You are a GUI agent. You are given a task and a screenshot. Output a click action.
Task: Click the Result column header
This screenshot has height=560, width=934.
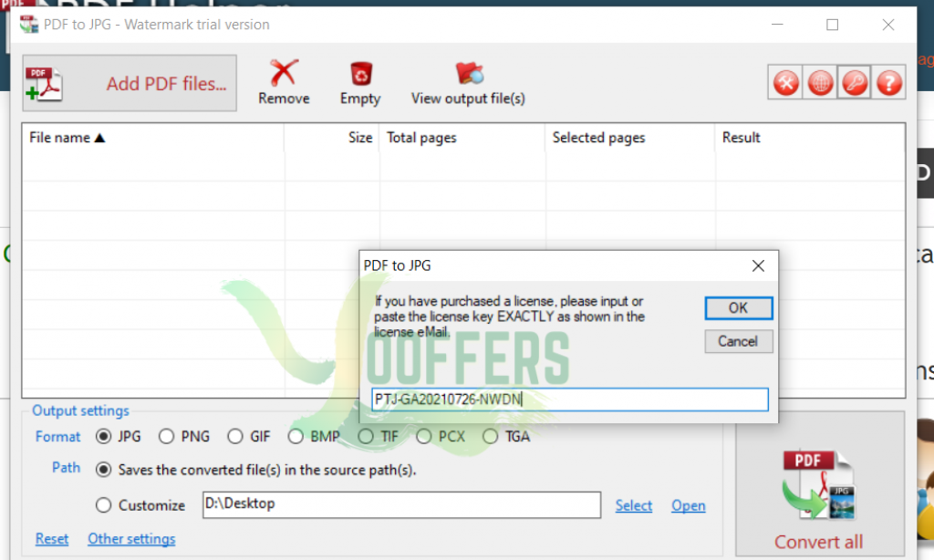pos(810,138)
